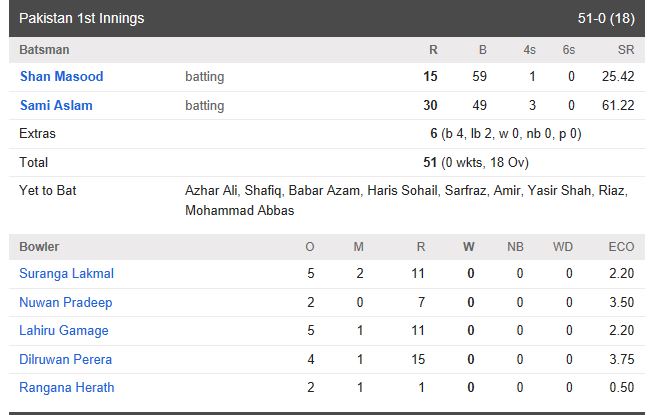
Task: Click the SR column header
Action: (x=626, y=50)
